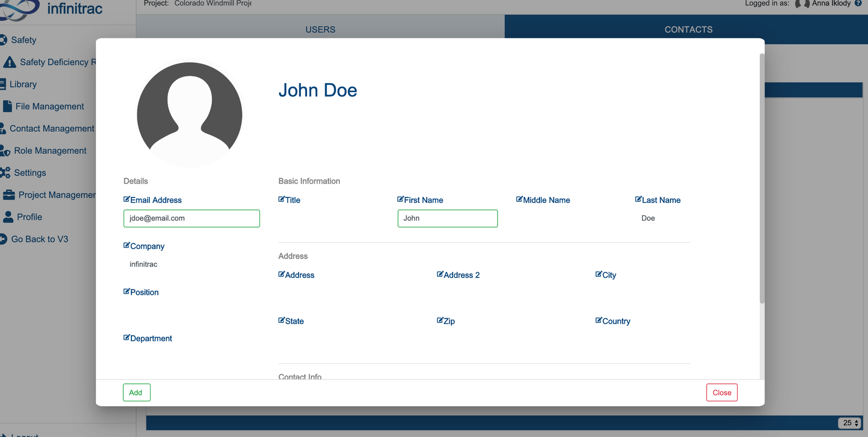Click the Safety Deficiency warning icon in sidebar
Viewport: 868px width, 437px height.
(9, 62)
